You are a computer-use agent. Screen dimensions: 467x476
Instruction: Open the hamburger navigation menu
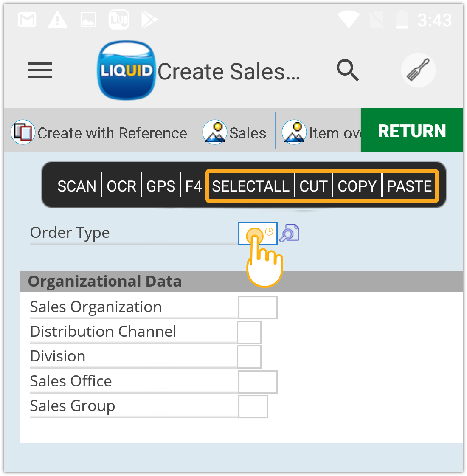(40, 70)
